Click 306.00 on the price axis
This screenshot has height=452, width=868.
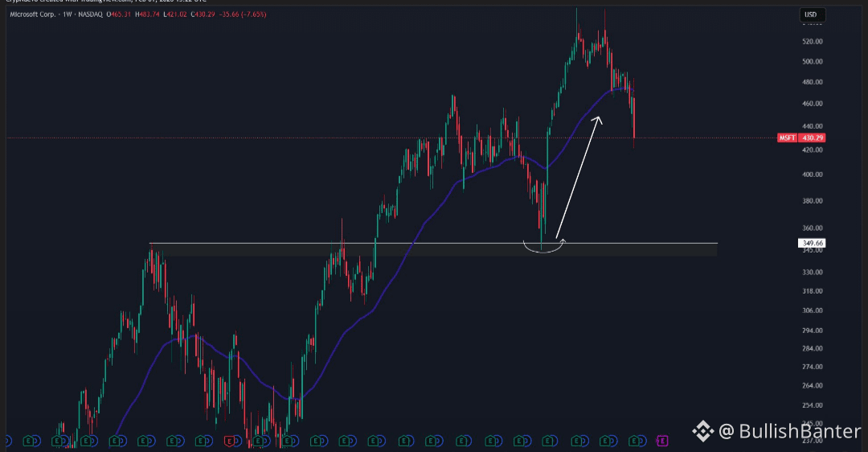(812, 310)
